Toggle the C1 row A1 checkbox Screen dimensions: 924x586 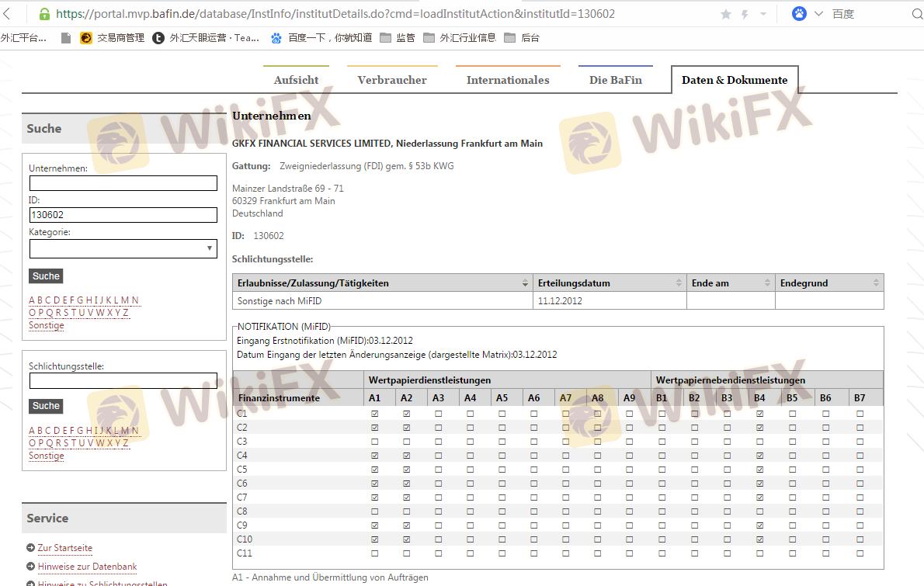375,414
